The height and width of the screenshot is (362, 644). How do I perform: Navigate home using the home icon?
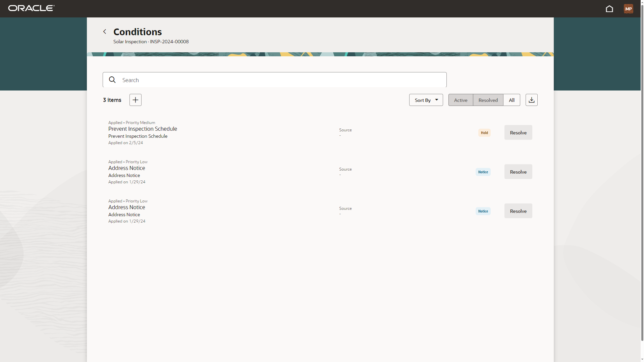609,9
